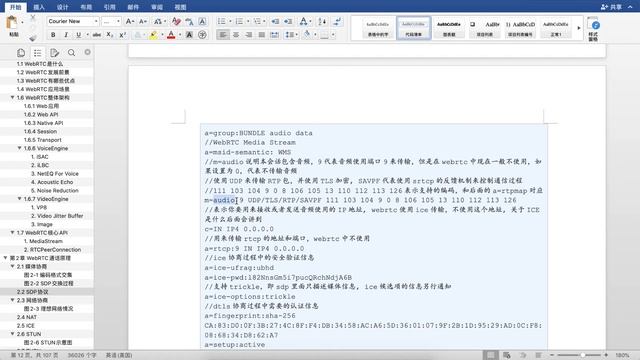Image resolution: width=640 pixels, height=360 pixels.
Task: Click the Share button
Action: 611,7
